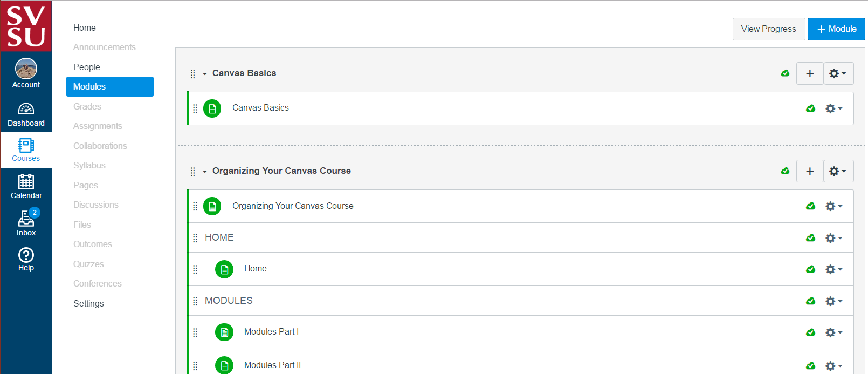Click the View Progress button
Image resolution: width=868 pixels, height=374 pixels.
(769, 29)
